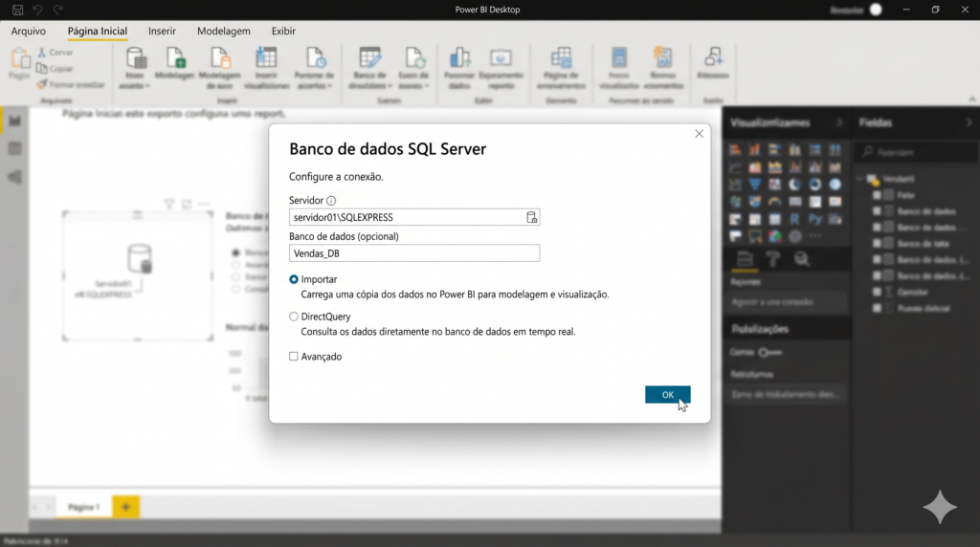Collapse the Fields pane chevron
This screenshot has width=980, height=547.
(969, 122)
